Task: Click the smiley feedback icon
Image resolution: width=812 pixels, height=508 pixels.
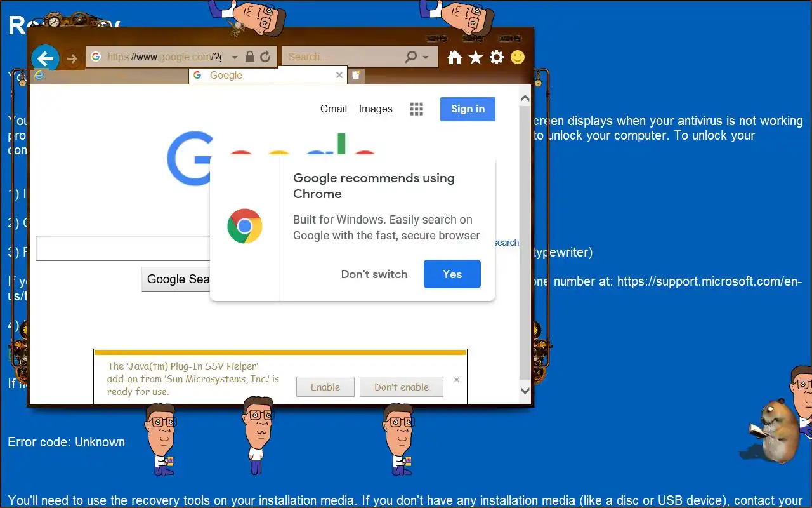Action: coord(518,57)
